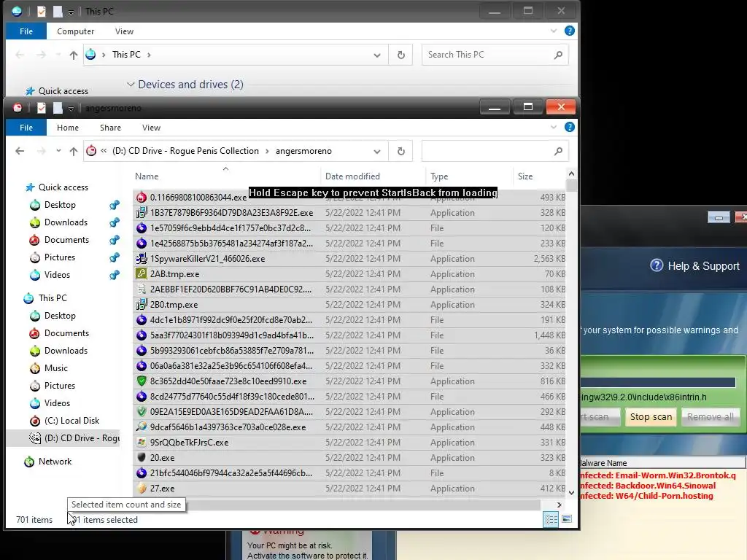Refresh the This PC window
The height and width of the screenshot is (560, 747).
[400, 55]
